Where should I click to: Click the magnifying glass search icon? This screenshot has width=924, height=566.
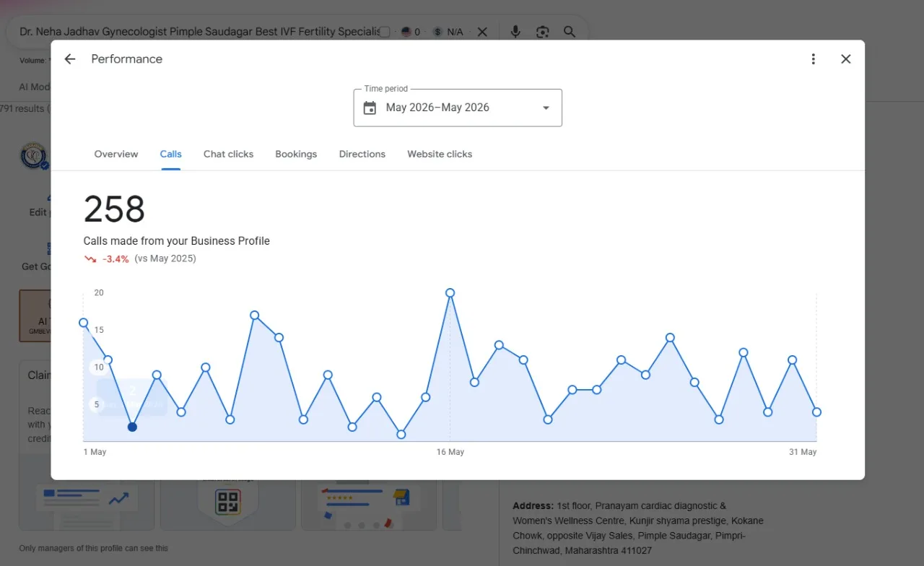pos(570,32)
